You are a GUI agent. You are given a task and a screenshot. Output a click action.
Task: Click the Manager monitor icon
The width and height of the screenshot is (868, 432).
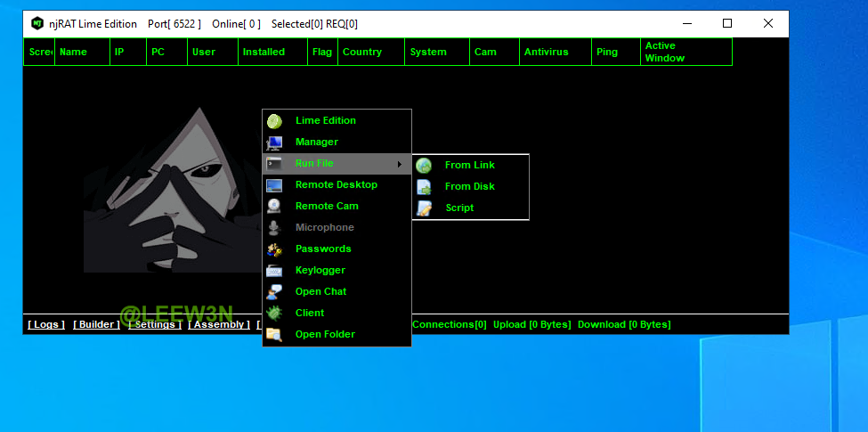tap(274, 143)
